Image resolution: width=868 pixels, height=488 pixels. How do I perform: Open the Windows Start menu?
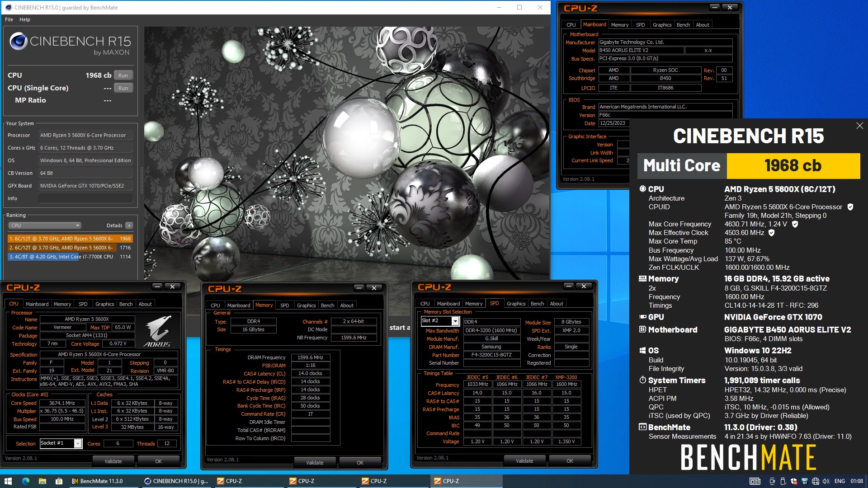tap(8, 481)
